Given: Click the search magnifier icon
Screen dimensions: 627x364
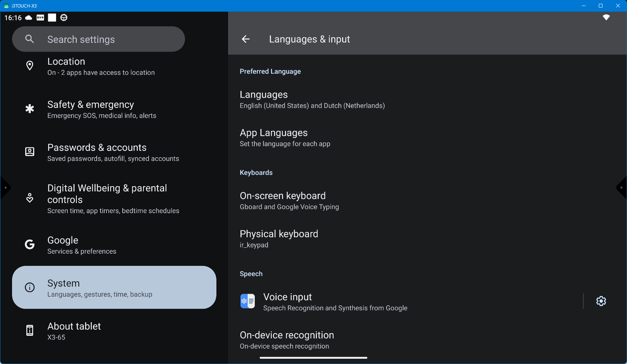Looking at the screenshot, I should [30, 39].
